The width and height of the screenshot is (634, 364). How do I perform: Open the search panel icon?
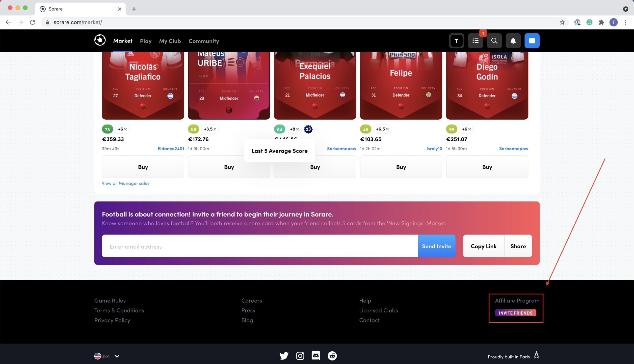point(494,41)
